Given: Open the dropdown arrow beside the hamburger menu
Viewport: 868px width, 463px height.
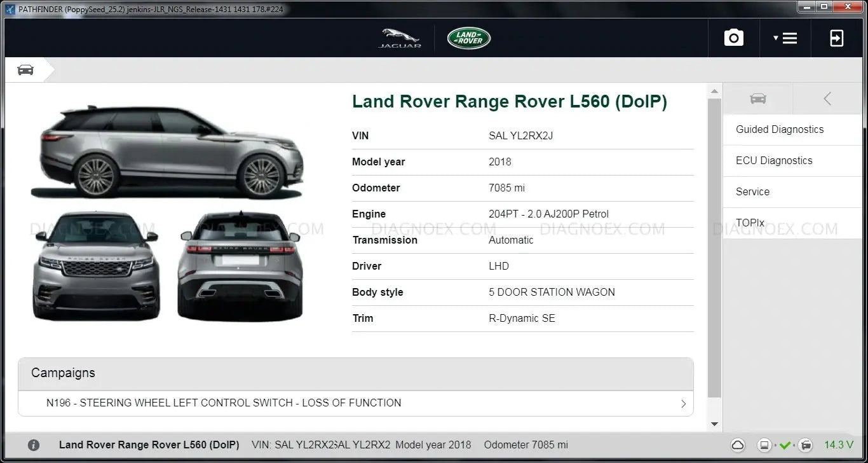Looking at the screenshot, I should [x=776, y=38].
